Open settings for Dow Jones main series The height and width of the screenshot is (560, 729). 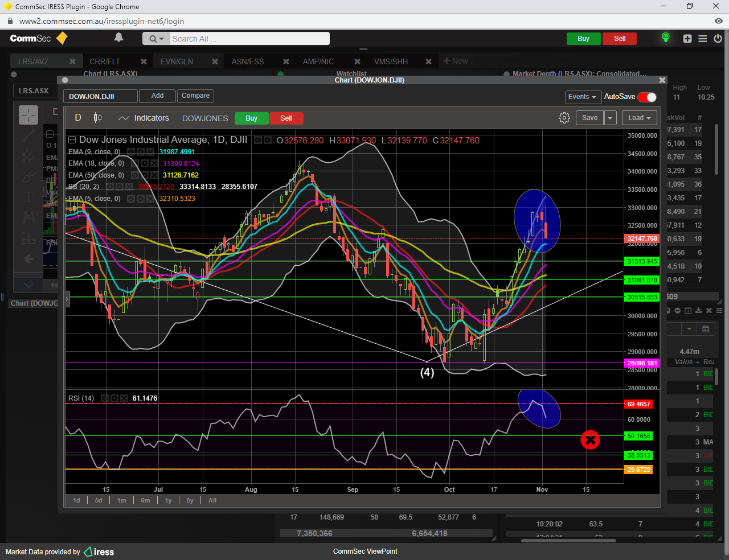(x=267, y=140)
